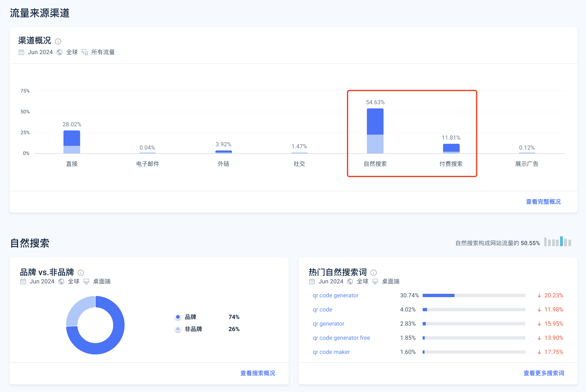Click desktop icon in 品牌 vs.非品牌 card
This screenshot has width=586, height=392.
pyautogui.click(x=87, y=282)
